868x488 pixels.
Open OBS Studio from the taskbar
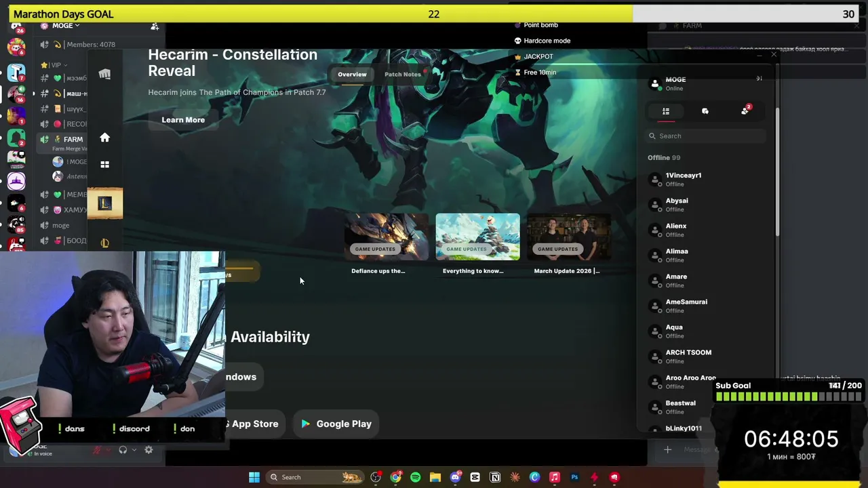(x=376, y=477)
